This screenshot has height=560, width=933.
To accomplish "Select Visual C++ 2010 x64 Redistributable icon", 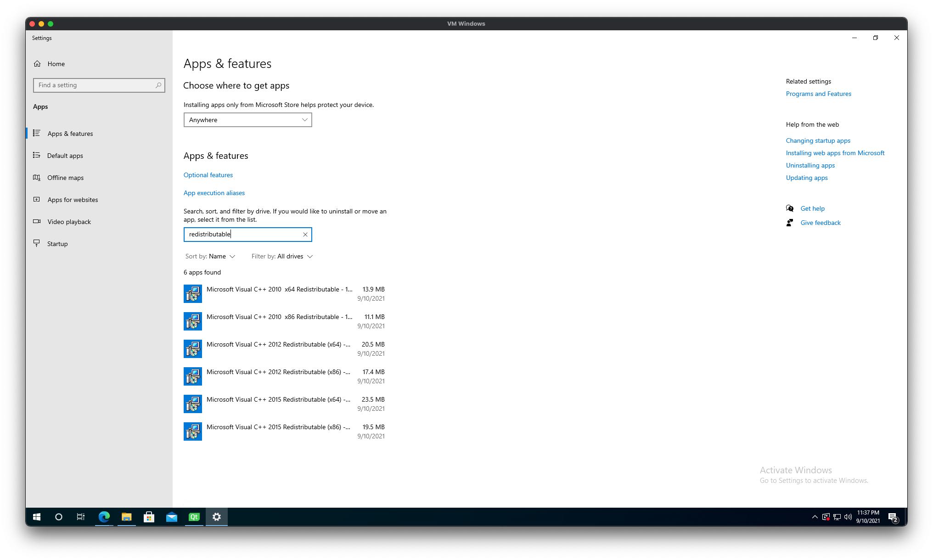I will click(193, 294).
